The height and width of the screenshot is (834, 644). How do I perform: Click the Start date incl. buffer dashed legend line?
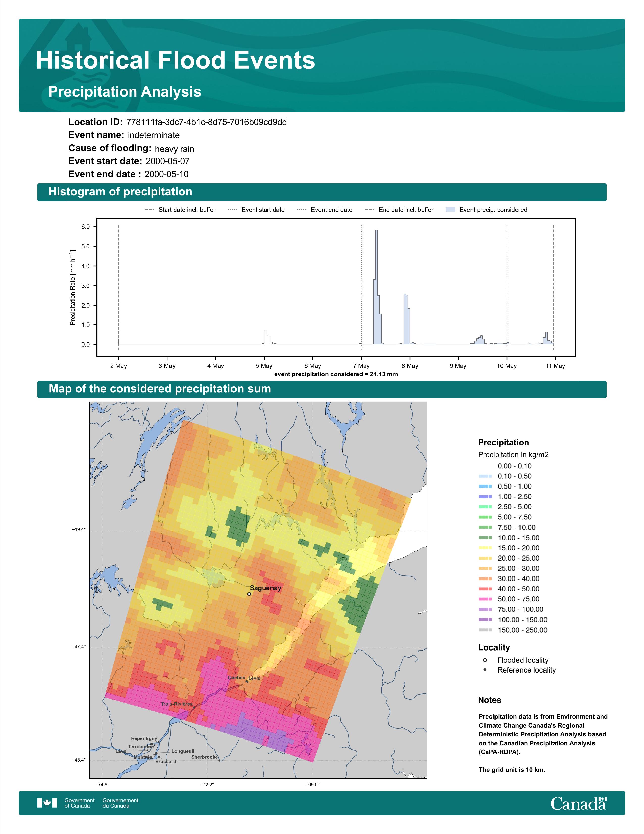pyautogui.click(x=149, y=210)
